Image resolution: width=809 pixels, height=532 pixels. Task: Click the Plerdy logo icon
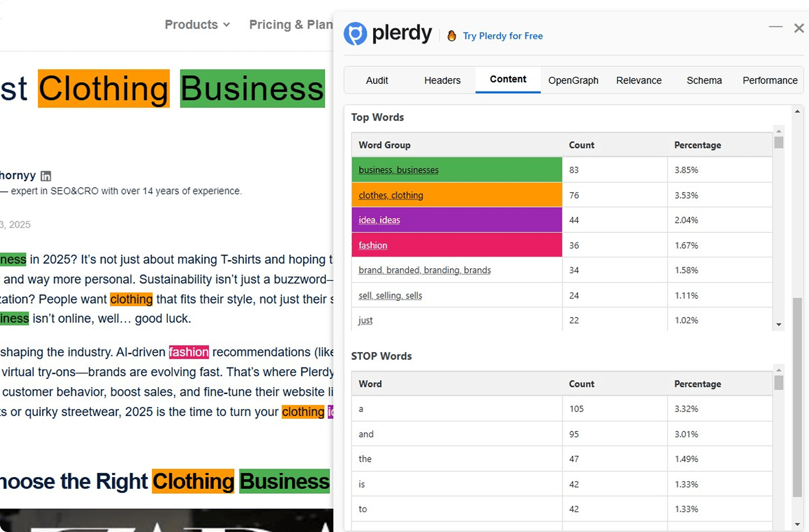[x=355, y=33]
